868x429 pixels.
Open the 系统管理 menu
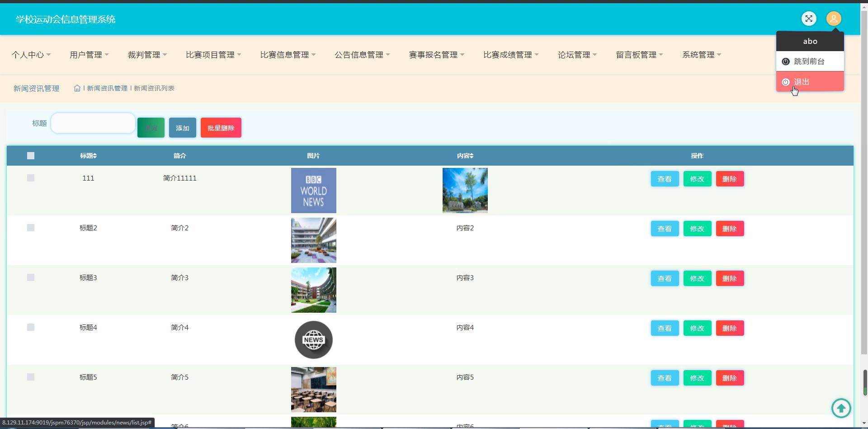click(x=702, y=55)
